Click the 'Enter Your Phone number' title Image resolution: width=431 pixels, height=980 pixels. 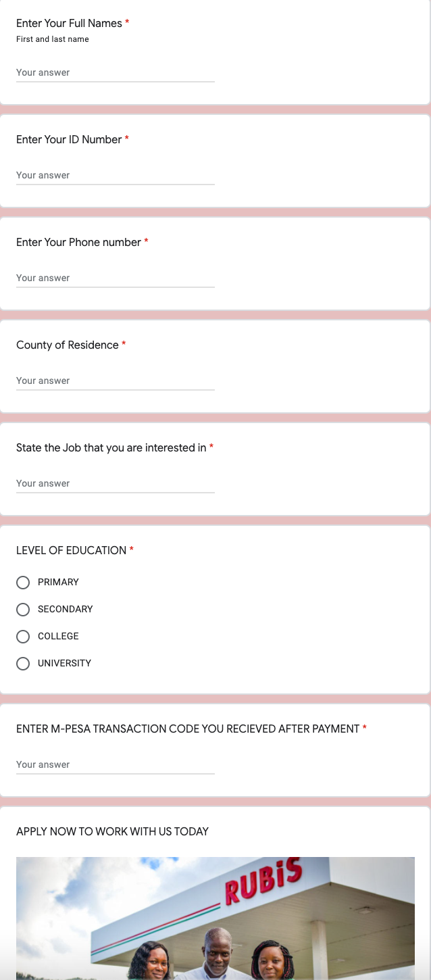point(78,242)
